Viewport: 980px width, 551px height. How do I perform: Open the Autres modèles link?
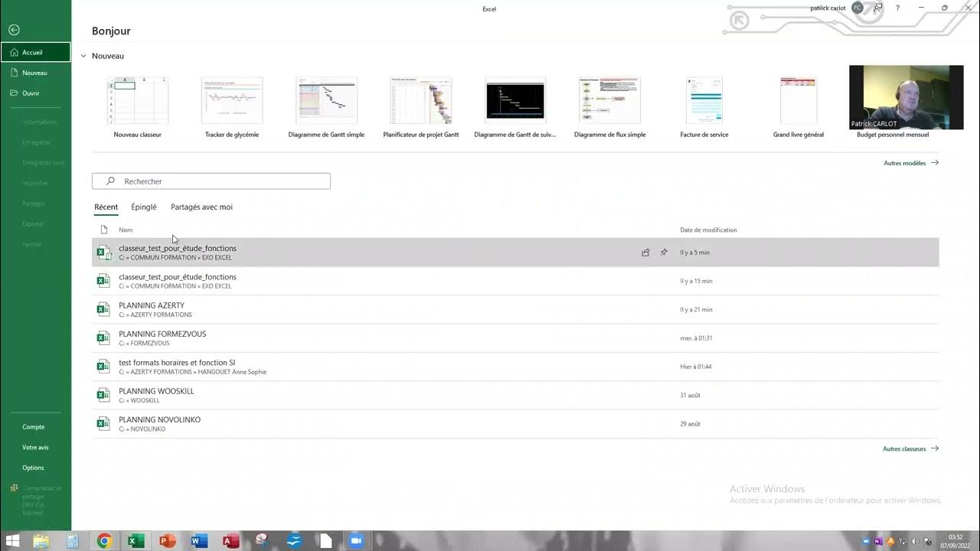point(911,163)
